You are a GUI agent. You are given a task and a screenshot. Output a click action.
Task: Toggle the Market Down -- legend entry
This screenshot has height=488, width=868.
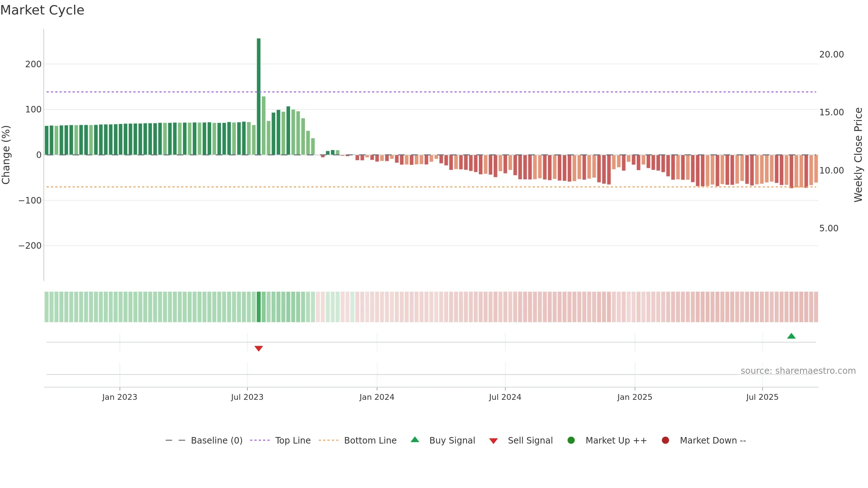click(x=704, y=440)
